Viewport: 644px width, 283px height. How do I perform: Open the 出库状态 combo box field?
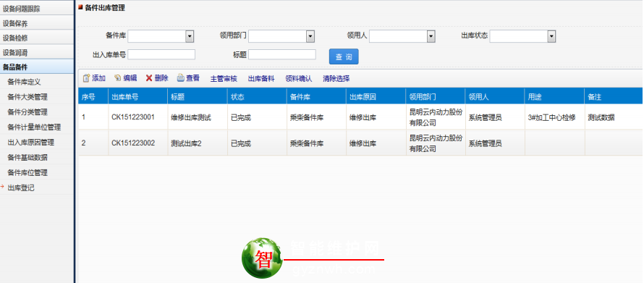coord(522,36)
